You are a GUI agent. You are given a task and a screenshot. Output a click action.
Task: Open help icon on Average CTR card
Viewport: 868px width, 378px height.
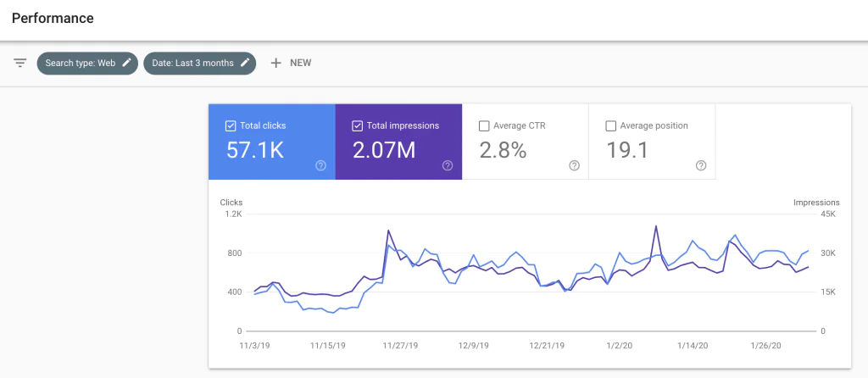tap(575, 165)
